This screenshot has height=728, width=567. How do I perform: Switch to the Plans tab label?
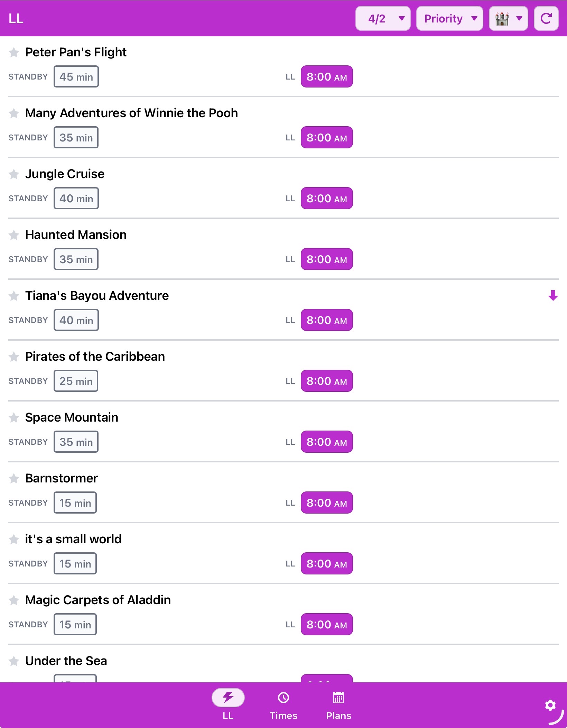(338, 716)
